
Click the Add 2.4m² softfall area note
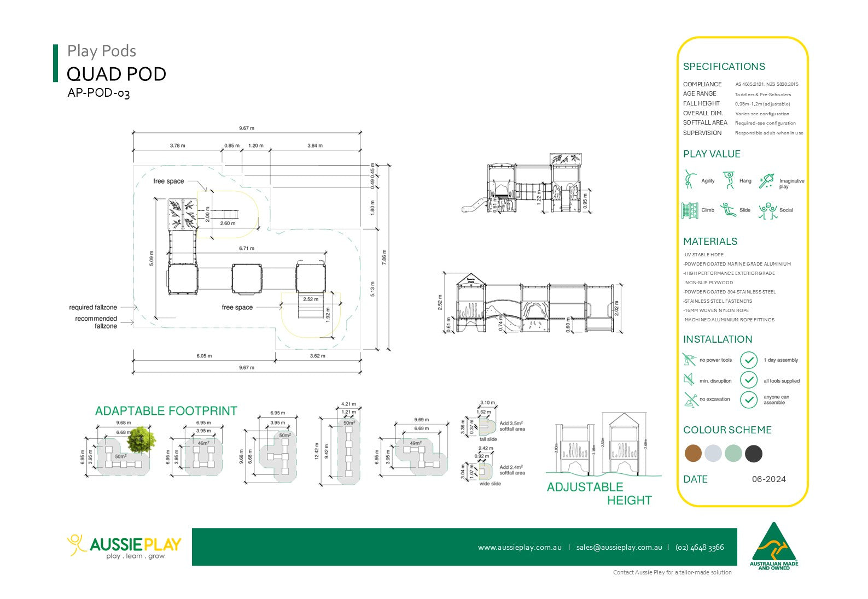click(x=512, y=470)
